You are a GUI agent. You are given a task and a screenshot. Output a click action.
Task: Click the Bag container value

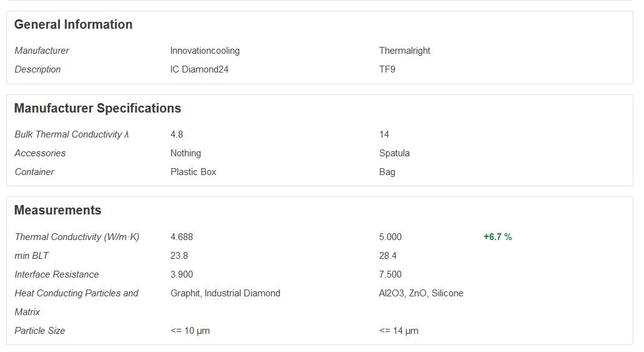(387, 172)
